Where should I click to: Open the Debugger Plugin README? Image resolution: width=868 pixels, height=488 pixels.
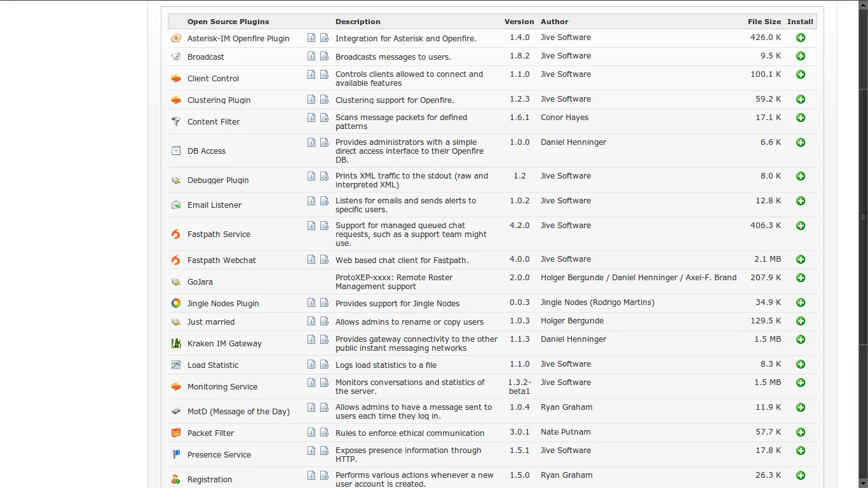click(x=311, y=176)
